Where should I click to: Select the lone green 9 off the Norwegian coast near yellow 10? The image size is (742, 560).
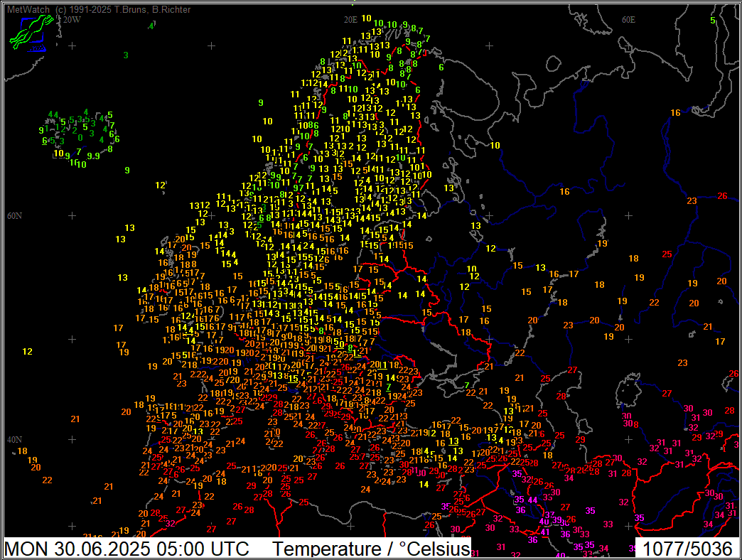point(261,102)
